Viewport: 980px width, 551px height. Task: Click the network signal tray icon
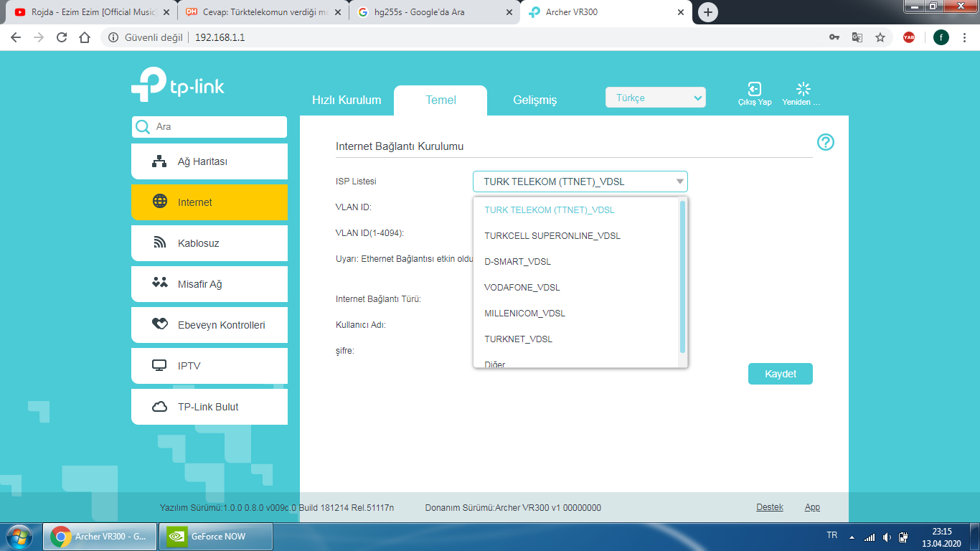(870, 537)
